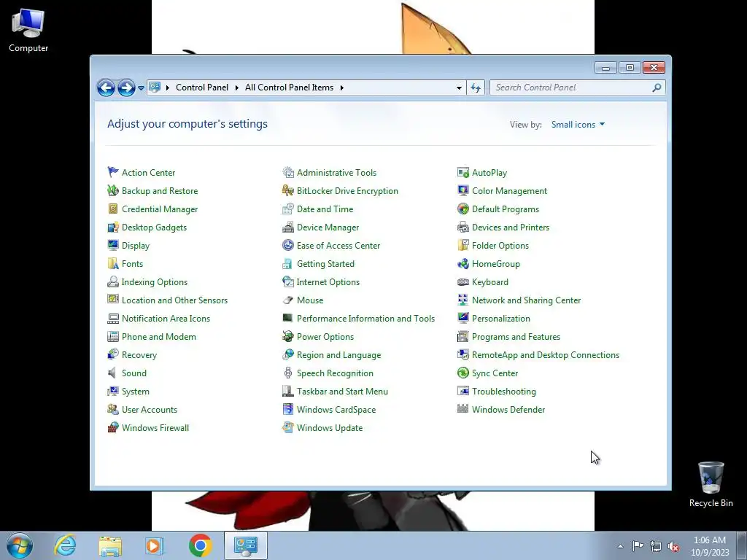Click the Keyboard icon
Image resolution: width=747 pixels, height=560 pixels.
click(463, 282)
